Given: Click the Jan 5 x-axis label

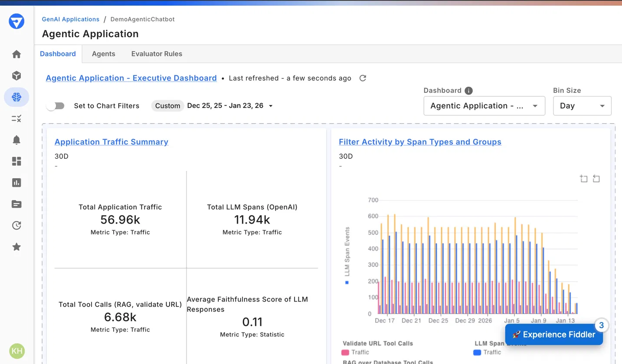Looking at the screenshot, I should pyautogui.click(x=512, y=321).
